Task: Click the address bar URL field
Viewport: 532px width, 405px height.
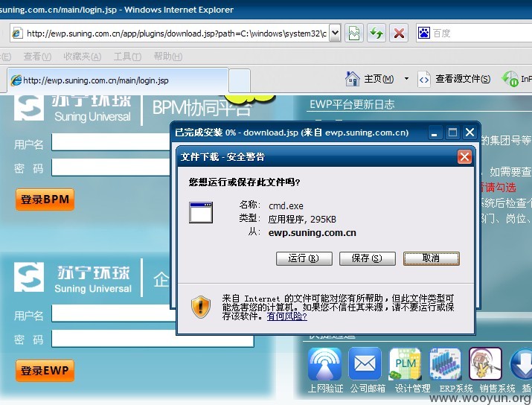Action: coord(175,34)
